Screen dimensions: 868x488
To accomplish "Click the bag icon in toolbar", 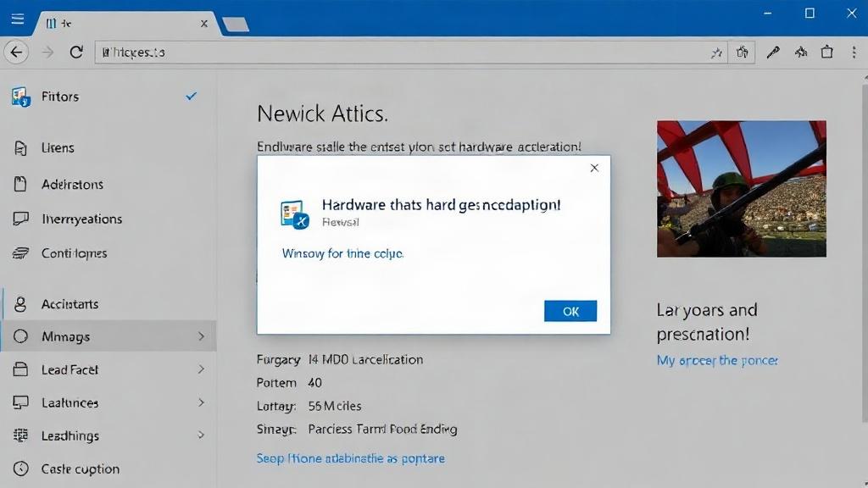I will click(x=827, y=53).
